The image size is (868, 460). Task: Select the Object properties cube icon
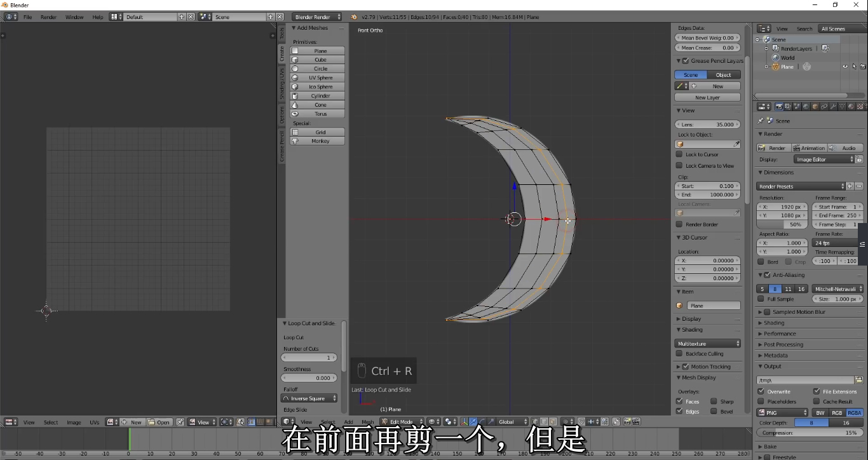[815, 106]
